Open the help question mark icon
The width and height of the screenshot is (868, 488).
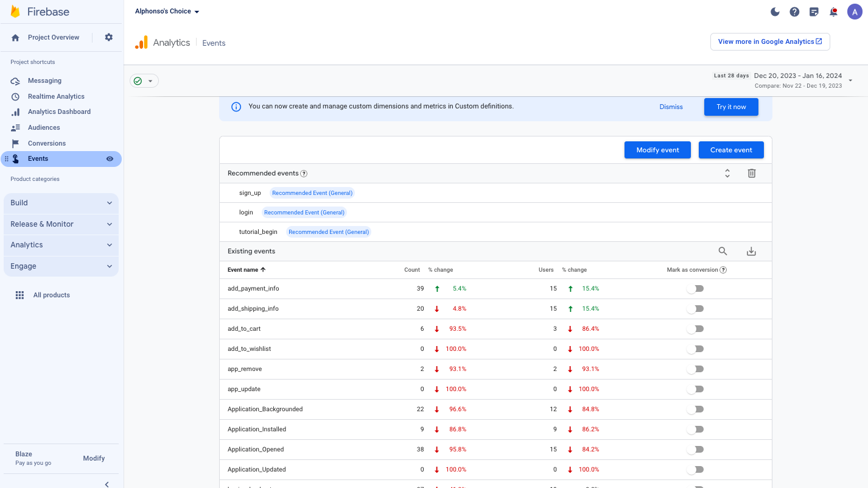[794, 12]
